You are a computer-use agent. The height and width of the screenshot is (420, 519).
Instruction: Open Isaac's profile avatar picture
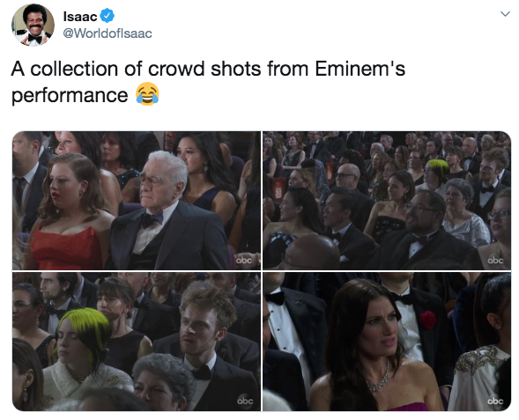tap(33, 26)
